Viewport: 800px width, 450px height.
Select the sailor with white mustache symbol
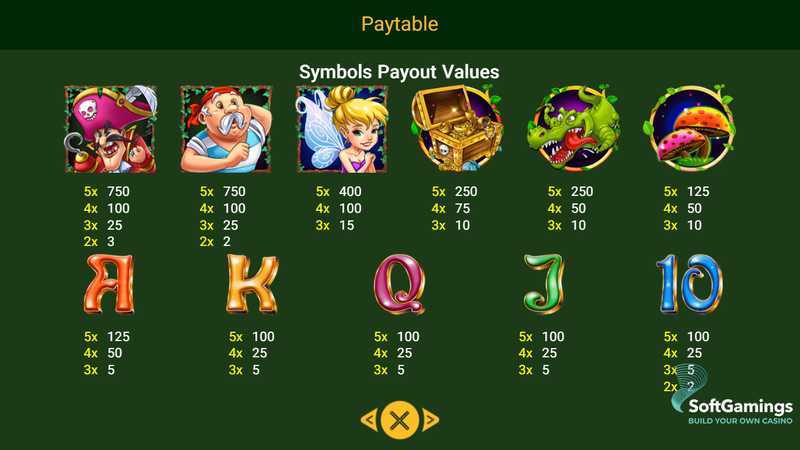pyautogui.click(x=226, y=130)
